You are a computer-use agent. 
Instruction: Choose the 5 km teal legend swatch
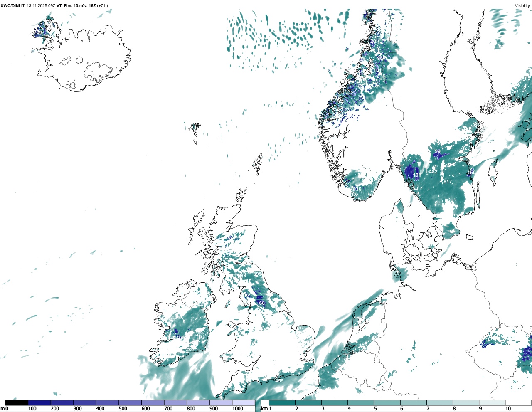pyautogui.click(x=387, y=403)
